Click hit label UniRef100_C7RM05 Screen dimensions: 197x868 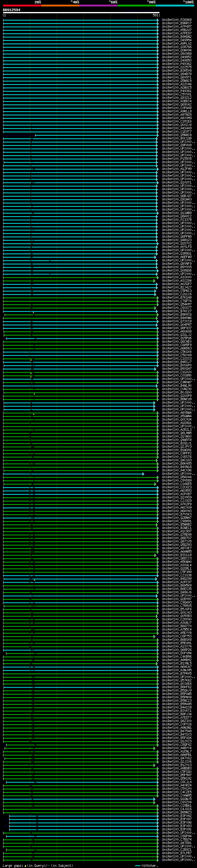coord(177,606)
